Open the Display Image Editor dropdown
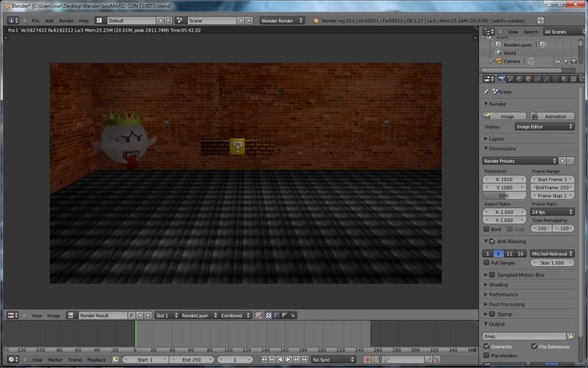Screen dimensions: 588x368 point(544,126)
